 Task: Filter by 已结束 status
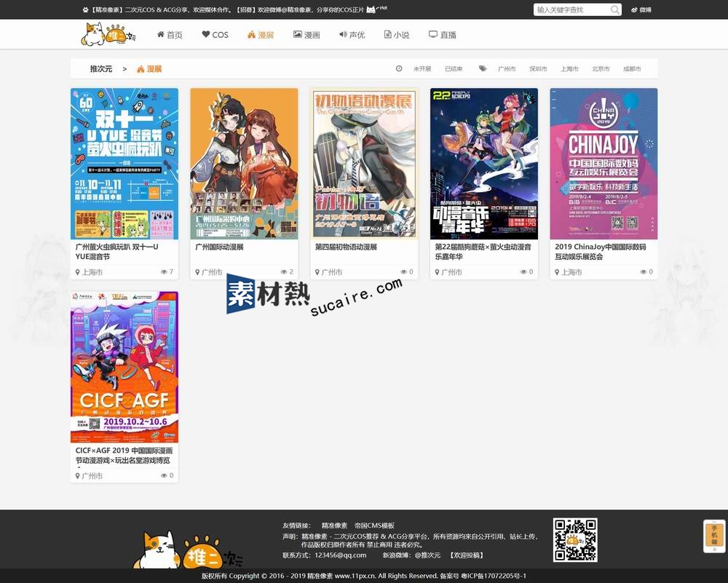454,68
